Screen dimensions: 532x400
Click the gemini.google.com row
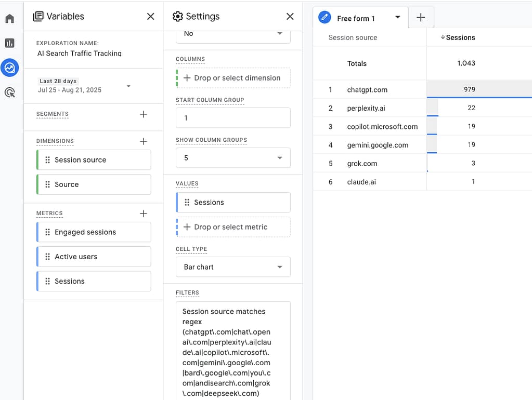pos(422,145)
